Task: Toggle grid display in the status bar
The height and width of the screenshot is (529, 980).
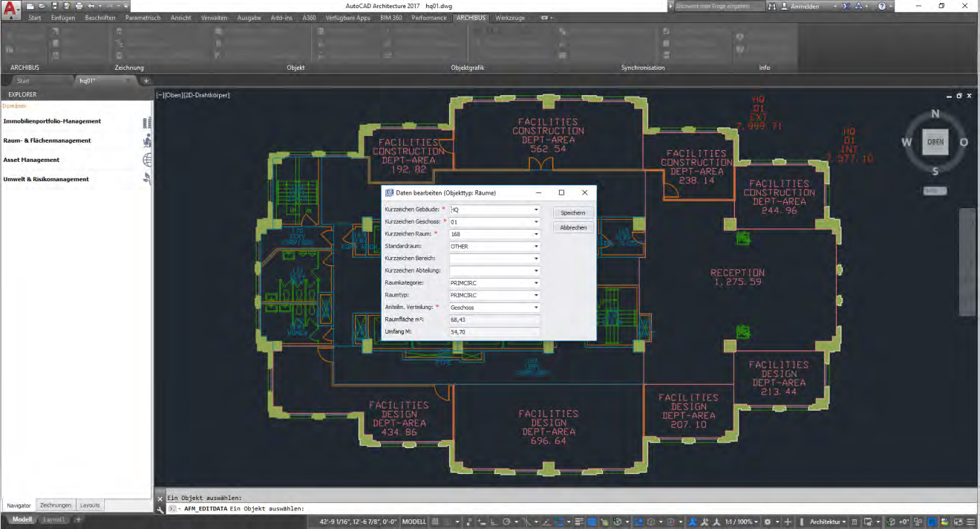Action: coord(437,522)
